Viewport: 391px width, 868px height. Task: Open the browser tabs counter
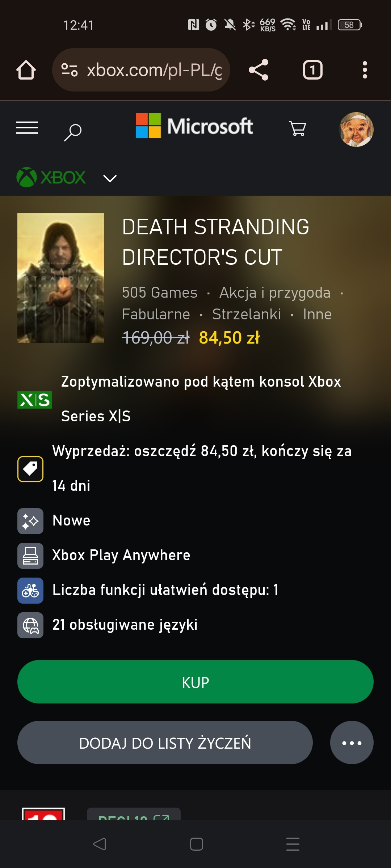click(x=313, y=70)
